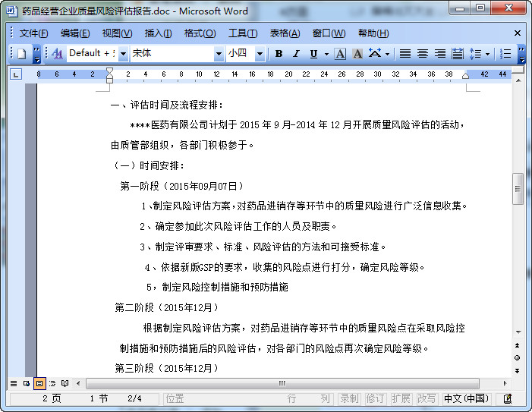The height and width of the screenshot is (412, 532).
Task: Open Character Scaling dropdown arrow
Action: [387, 54]
